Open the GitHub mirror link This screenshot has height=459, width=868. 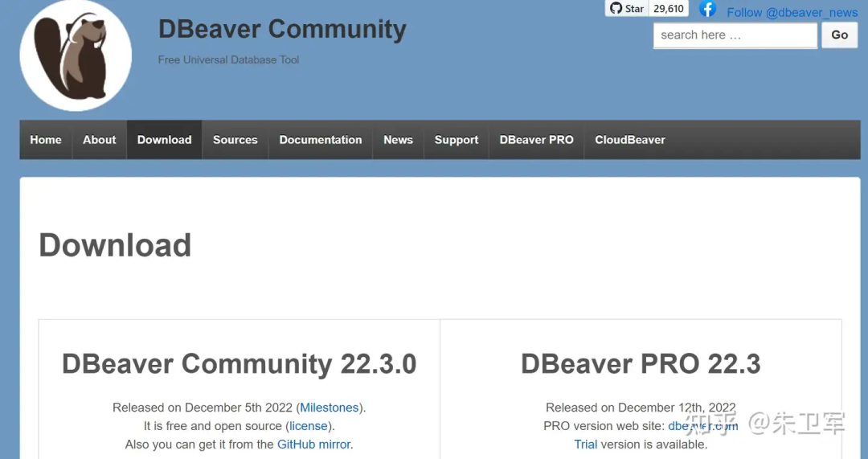pos(314,444)
